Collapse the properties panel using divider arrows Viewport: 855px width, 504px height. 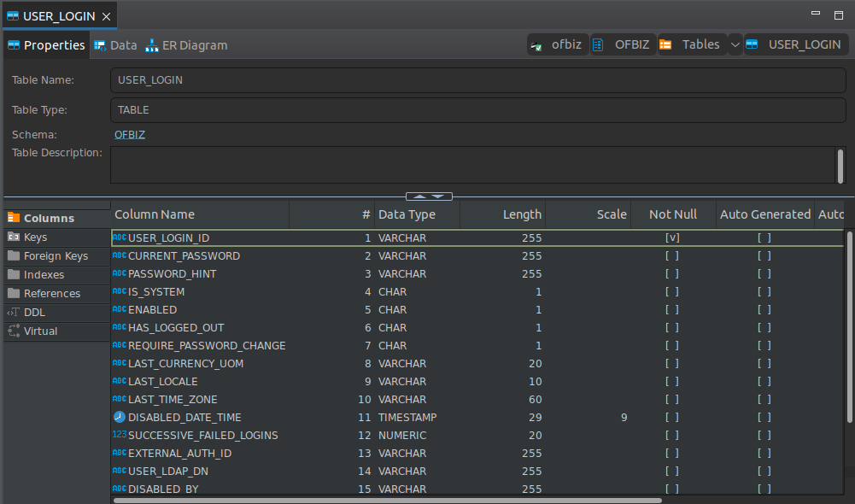429,196
